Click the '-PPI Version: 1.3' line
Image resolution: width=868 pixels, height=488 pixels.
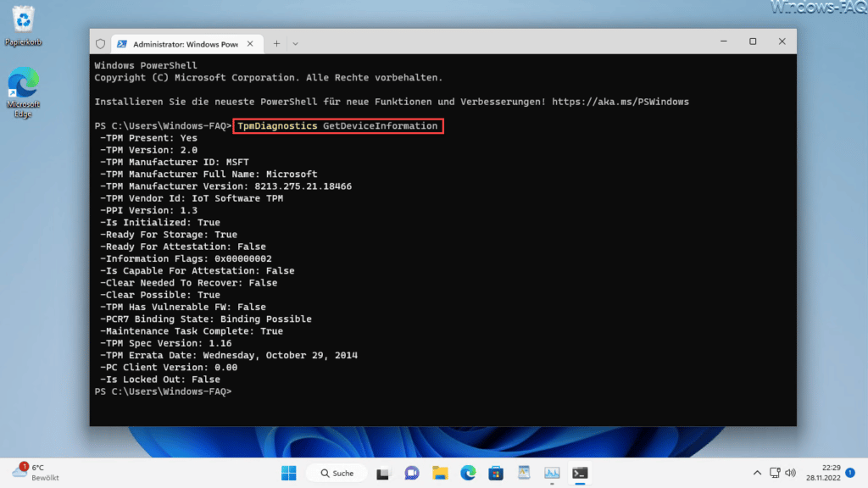pos(148,211)
